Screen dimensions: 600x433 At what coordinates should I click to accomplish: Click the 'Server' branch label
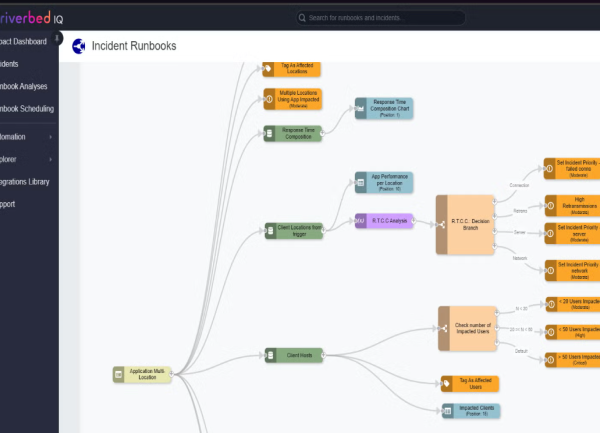tap(520, 232)
